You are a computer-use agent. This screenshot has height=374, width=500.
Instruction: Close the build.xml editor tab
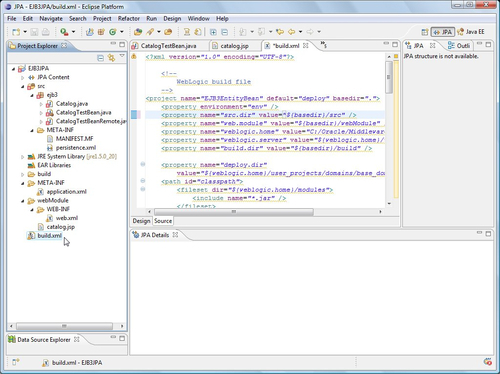click(306, 45)
